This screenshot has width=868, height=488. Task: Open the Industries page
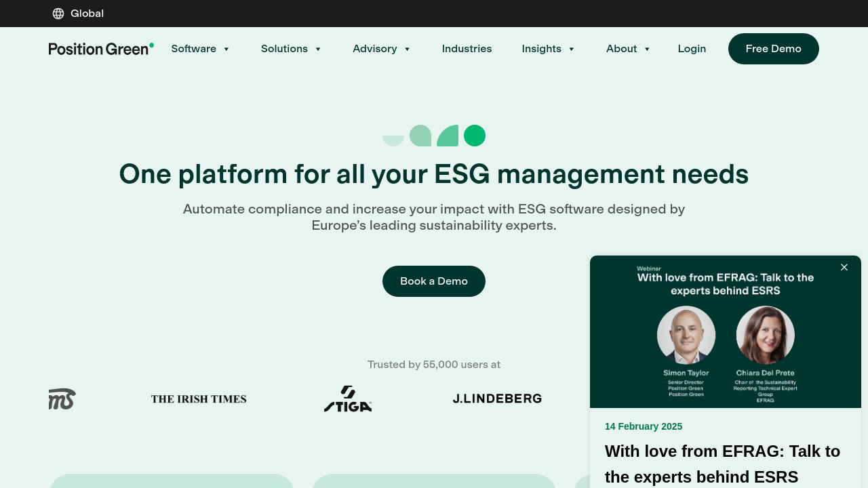(467, 49)
